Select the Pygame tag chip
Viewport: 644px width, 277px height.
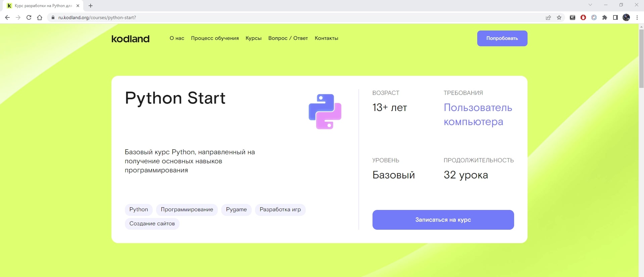click(236, 210)
